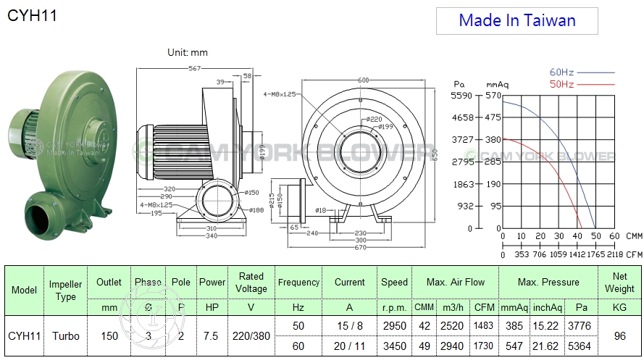Click the '600' width dimension on front view
This screenshot has width=644, height=363.
coord(364,80)
